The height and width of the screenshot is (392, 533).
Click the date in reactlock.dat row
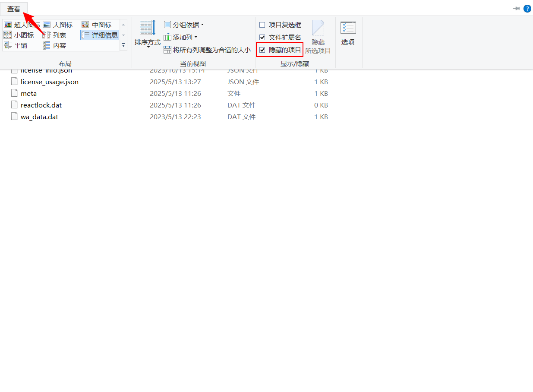175,105
